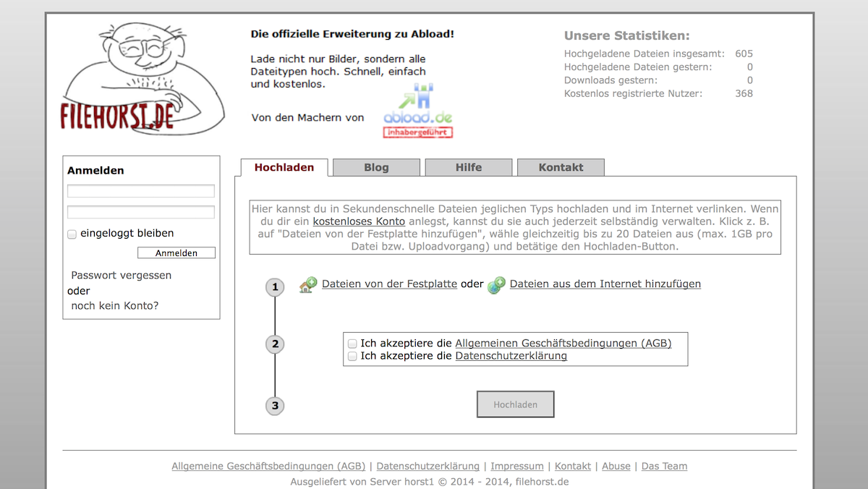The height and width of the screenshot is (489, 868).
Task: Switch to the Hochladen tab
Action: [x=284, y=167]
